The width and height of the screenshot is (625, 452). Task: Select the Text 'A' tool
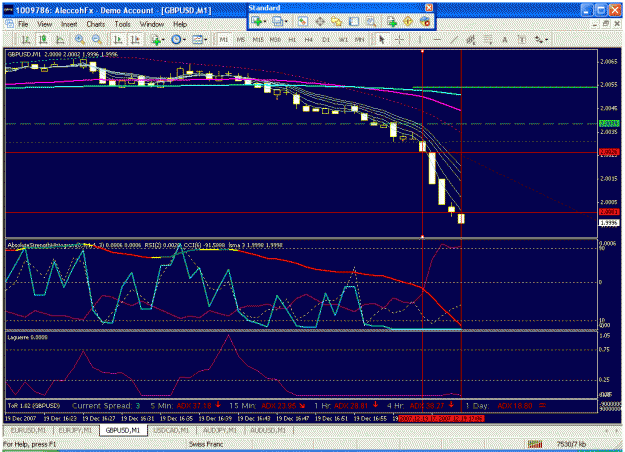pos(505,39)
